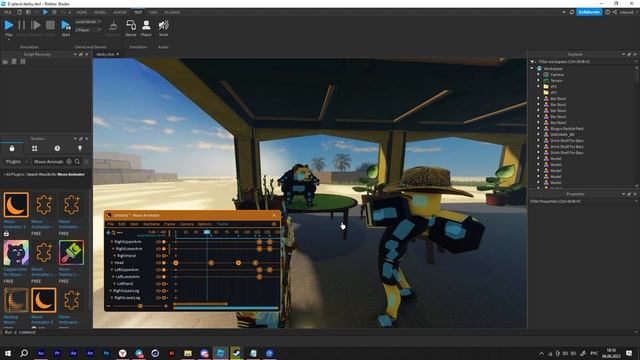Toggle the orange square on LeftUpperArm track
Image resolution: width=640 pixels, height=360 pixels.
[x=164, y=270]
